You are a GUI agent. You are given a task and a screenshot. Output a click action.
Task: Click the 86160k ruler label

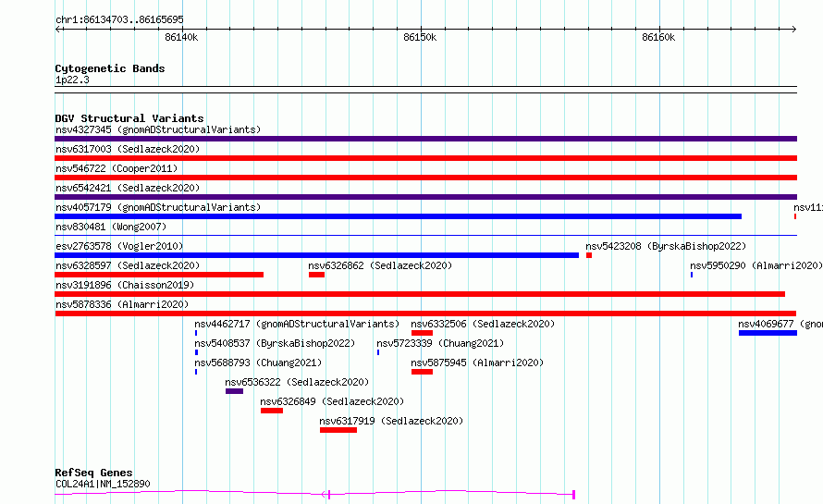pos(658,37)
